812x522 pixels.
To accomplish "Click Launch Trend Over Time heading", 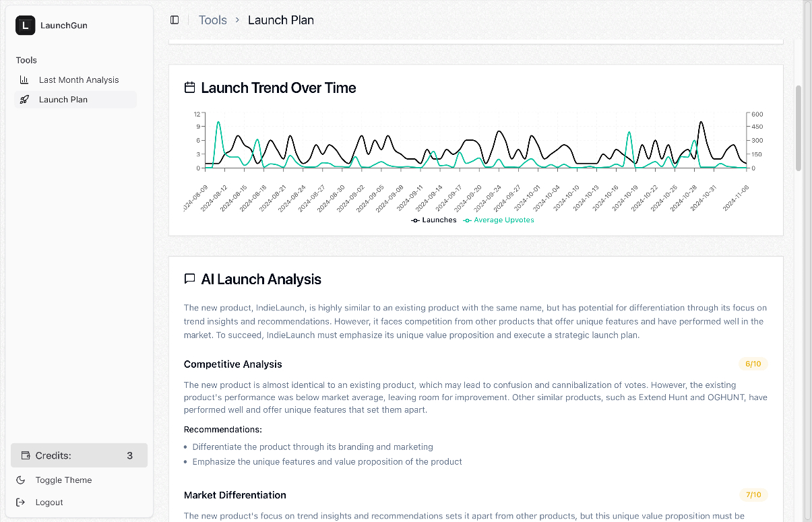I will pyautogui.click(x=278, y=88).
